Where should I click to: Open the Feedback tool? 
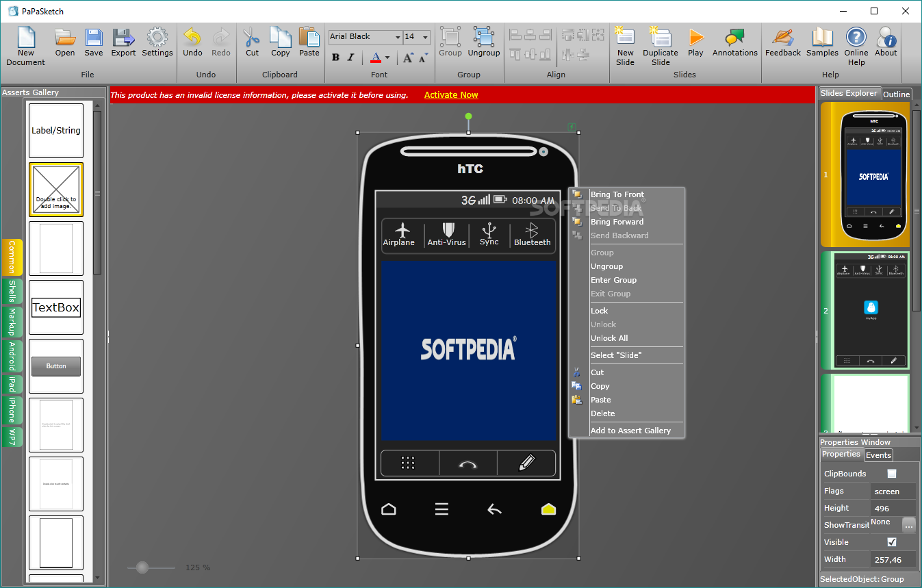(782, 37)
